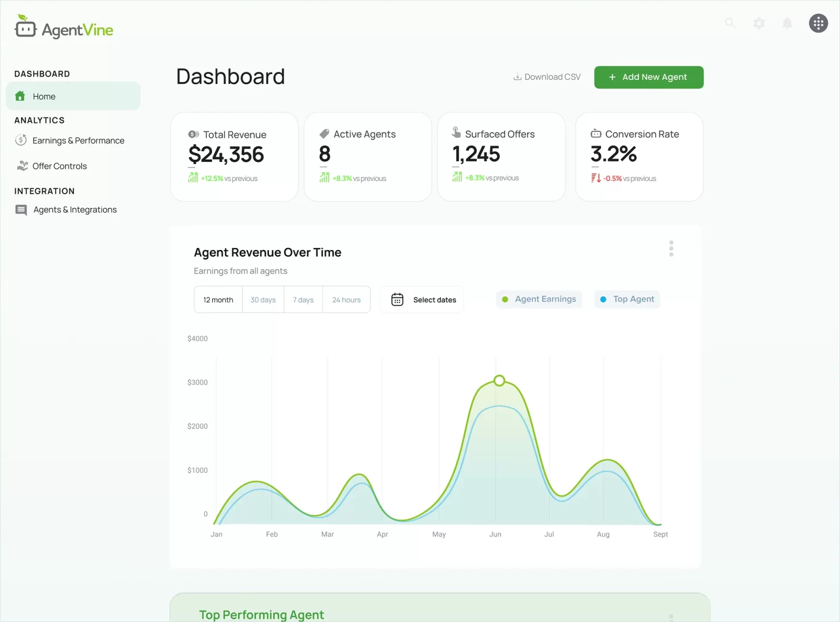The image size is (840, 622).
Task: Switch to the 30 days tab
Action: click(263, 300)
